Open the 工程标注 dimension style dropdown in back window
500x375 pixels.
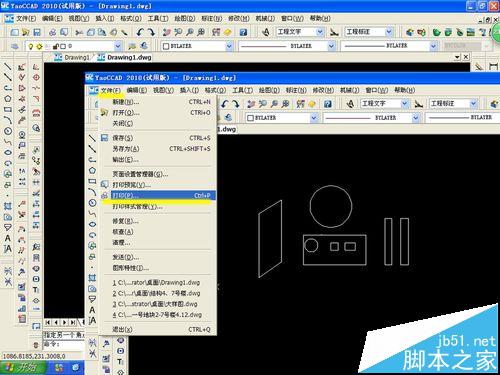click(x=389, y=32)
